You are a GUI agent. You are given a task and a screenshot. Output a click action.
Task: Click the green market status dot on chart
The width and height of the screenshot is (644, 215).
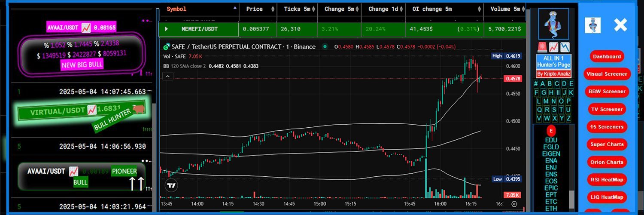[x=325, y=46]
